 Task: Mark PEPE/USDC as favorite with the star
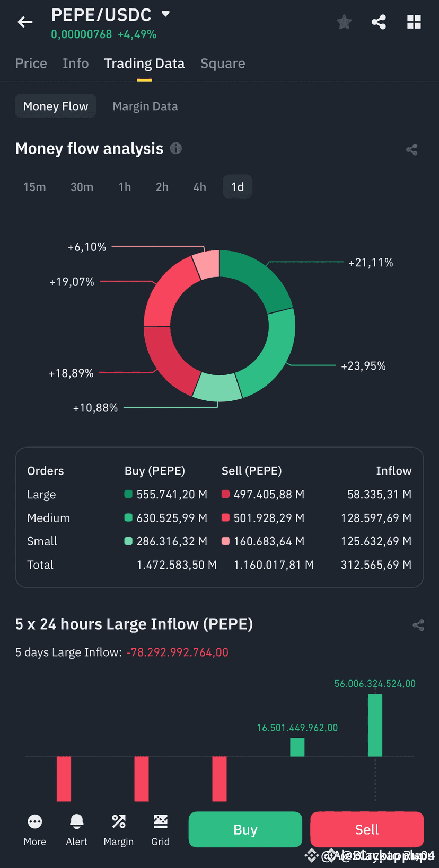pyautogui.click(x=344, y=22)
